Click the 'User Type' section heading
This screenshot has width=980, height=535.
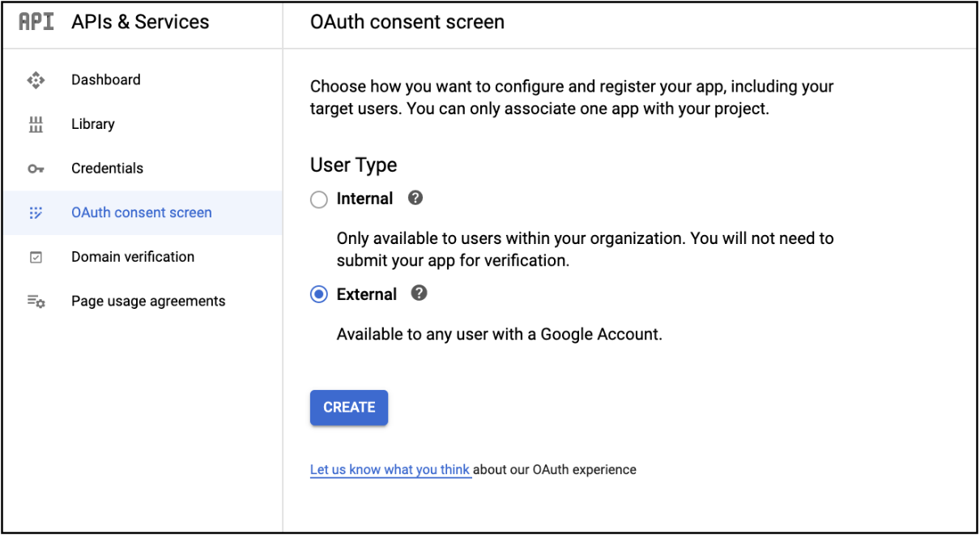354,165
